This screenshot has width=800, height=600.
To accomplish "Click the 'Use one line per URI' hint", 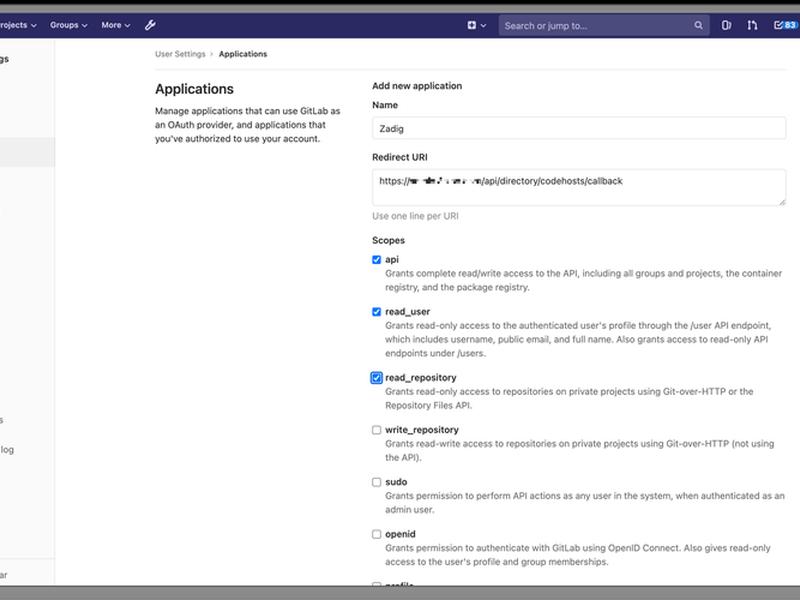I will (x=415, y=216).
